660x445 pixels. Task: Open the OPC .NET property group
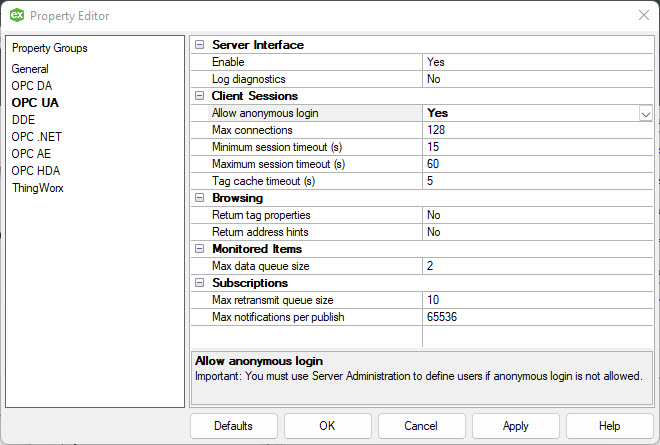(36, 137)
